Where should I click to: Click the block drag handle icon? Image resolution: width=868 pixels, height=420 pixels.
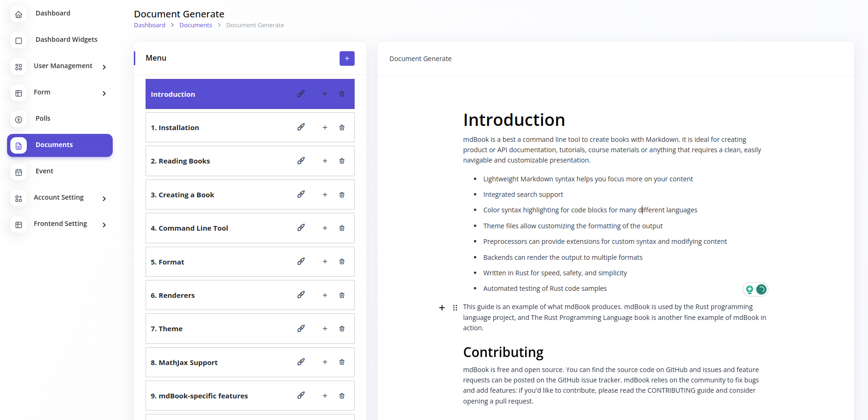[x=455, y=308]
